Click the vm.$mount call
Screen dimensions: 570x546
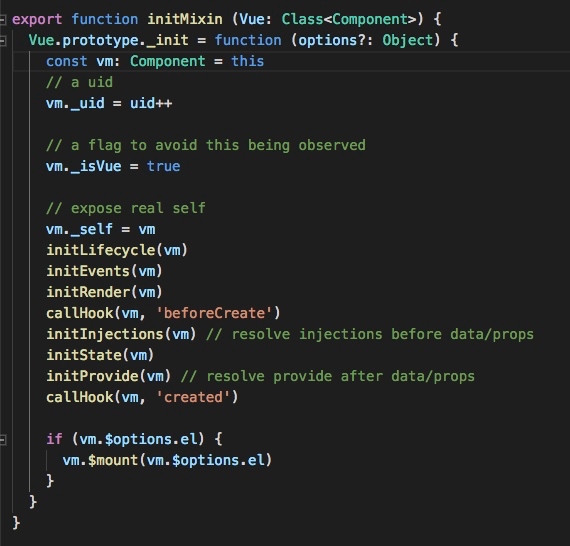(x=167, y=461)
